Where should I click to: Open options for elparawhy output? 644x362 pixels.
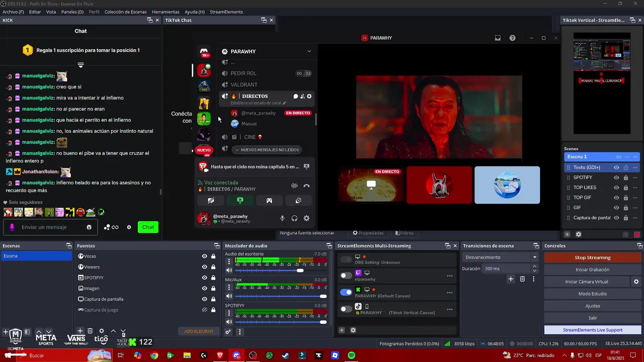point(450,276)
